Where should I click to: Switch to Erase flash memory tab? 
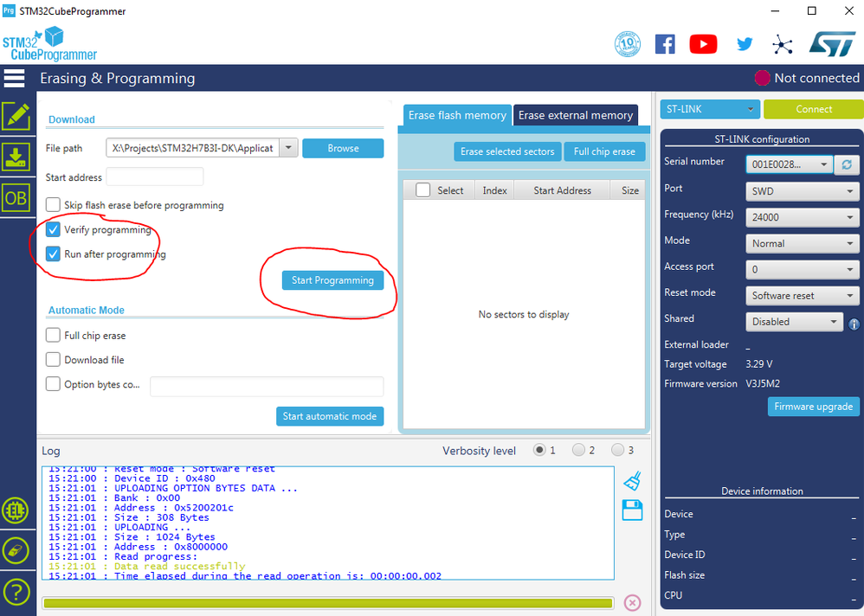tap(457, 115)
